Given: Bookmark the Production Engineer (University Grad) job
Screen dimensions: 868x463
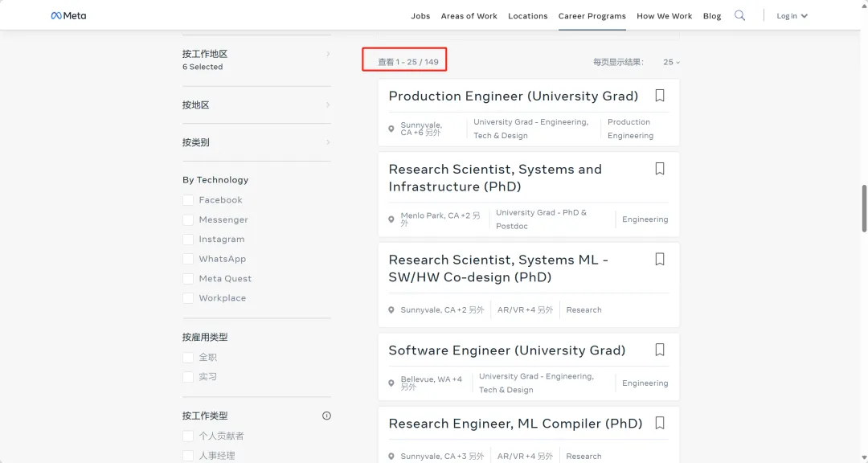Looking at the screenshot, I should pos(659,96).
